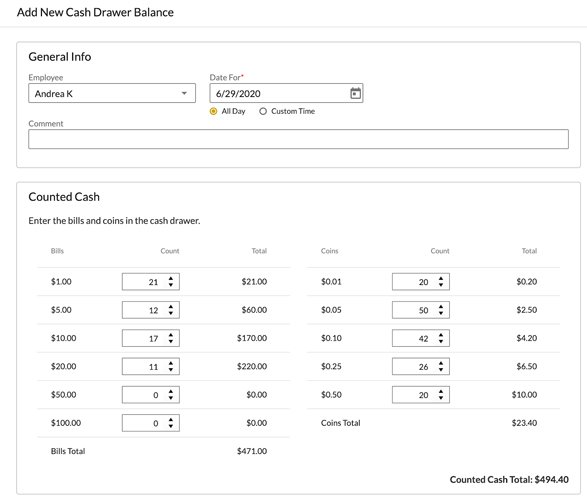Decrease the $0.25 coins count
This screenshot has height=500, width=587.
tap(441, 370)
